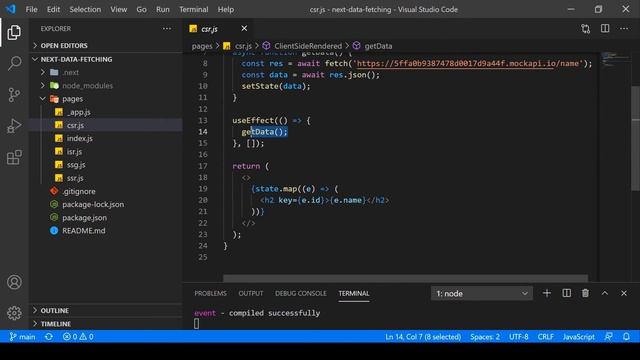Change indentation via Spaces: 2

485,337
